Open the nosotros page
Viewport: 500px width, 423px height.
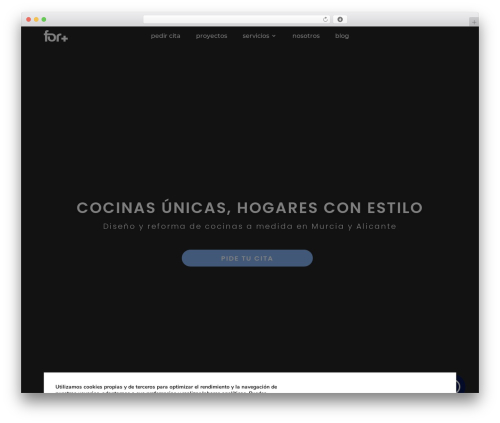pos(306,36)
